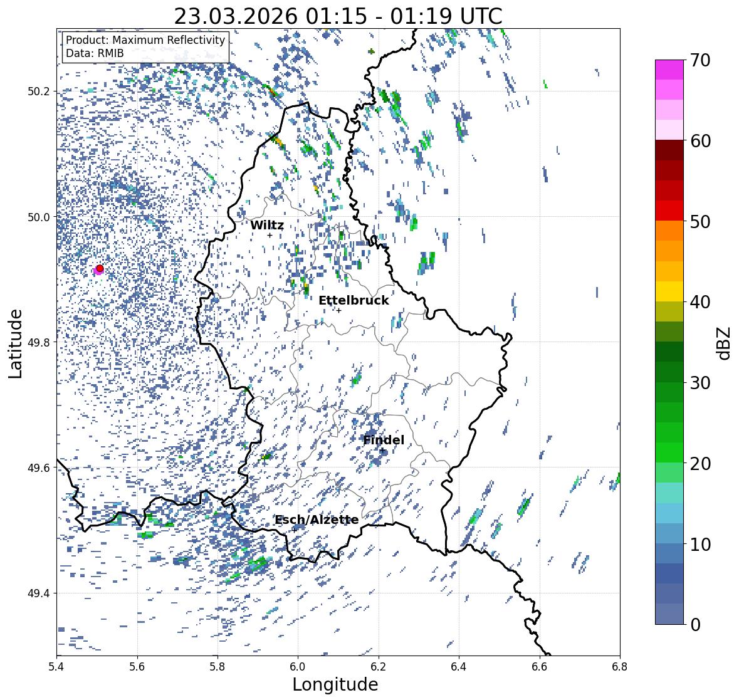Click the longitude tick label '6.6'
Screen dimensions: 739x700
coord(540,666)
